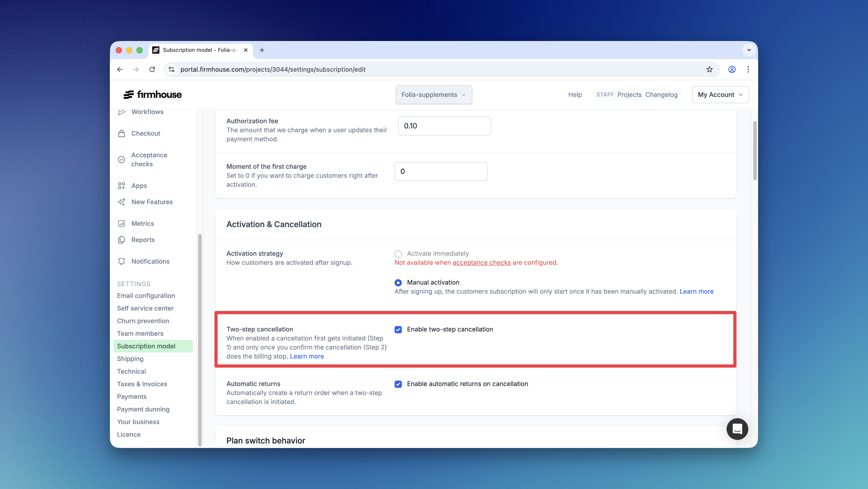Open the browser tab search chevron
The height and width of the screenshot is (489, 868).
pyautogui.click(x=749, y=50)
